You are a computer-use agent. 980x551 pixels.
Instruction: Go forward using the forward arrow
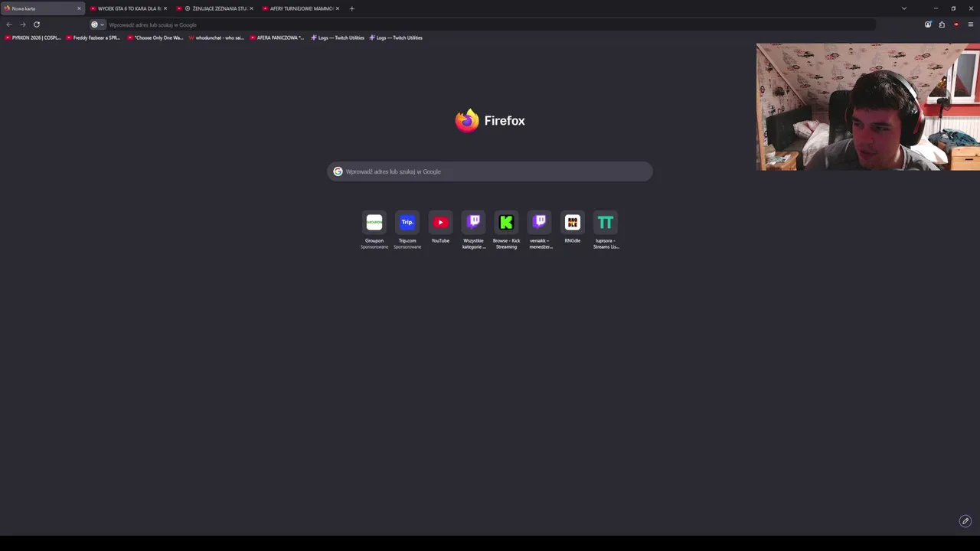pyautogui.click(x=23, y=24)
